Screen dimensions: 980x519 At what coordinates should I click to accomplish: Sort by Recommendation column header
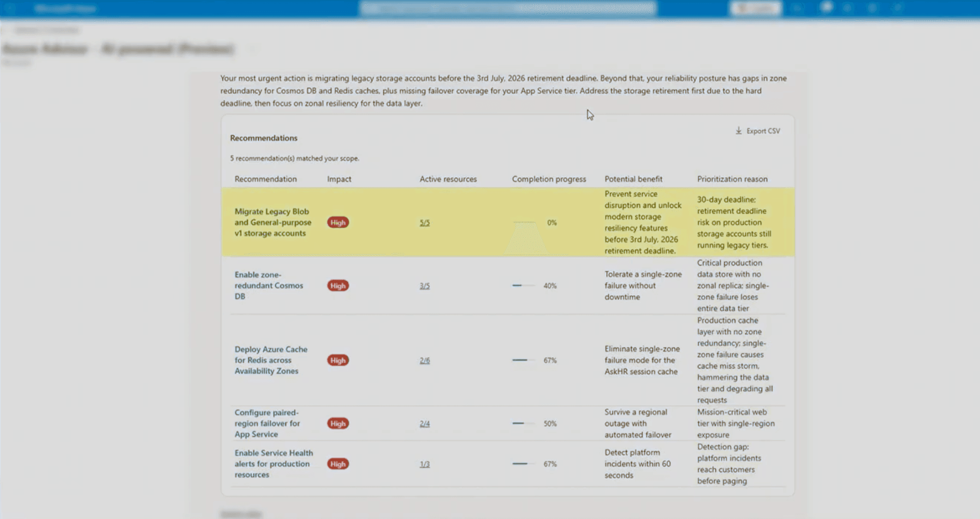(266, 179)
